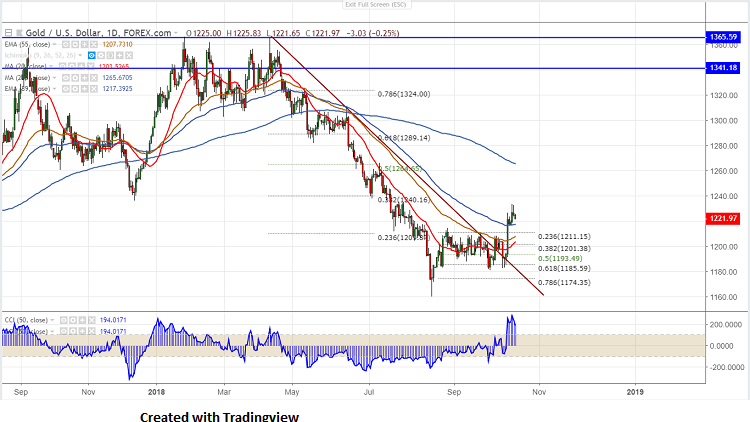Remove the Ichimoku indicator with X

pyautogui.click(x=129, y=56)
